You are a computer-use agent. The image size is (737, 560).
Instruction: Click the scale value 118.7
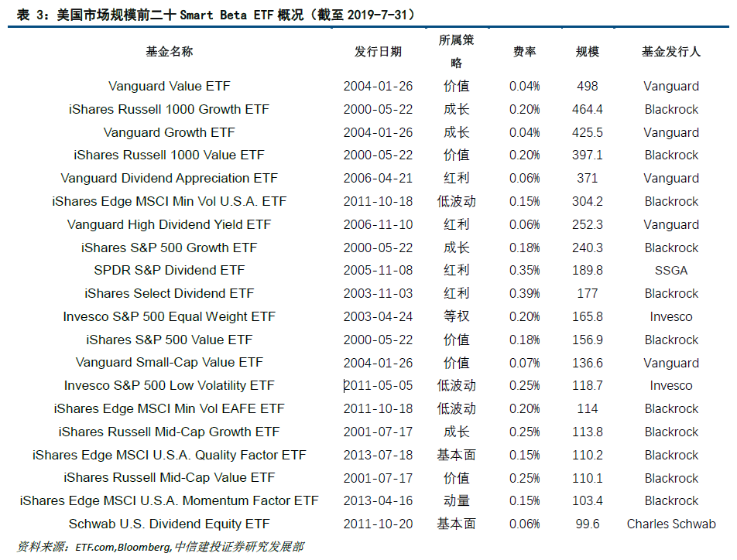click(587, 385)
